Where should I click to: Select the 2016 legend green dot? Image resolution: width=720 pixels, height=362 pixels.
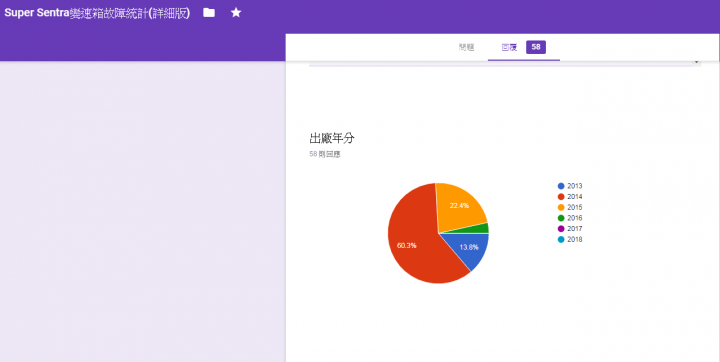(561, 218)
